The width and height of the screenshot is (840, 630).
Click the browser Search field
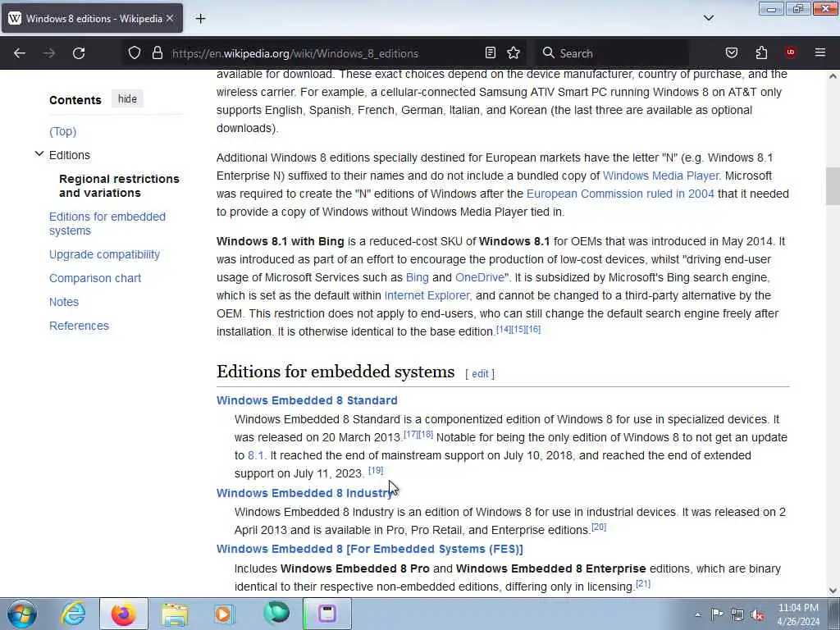coord(612,53)
